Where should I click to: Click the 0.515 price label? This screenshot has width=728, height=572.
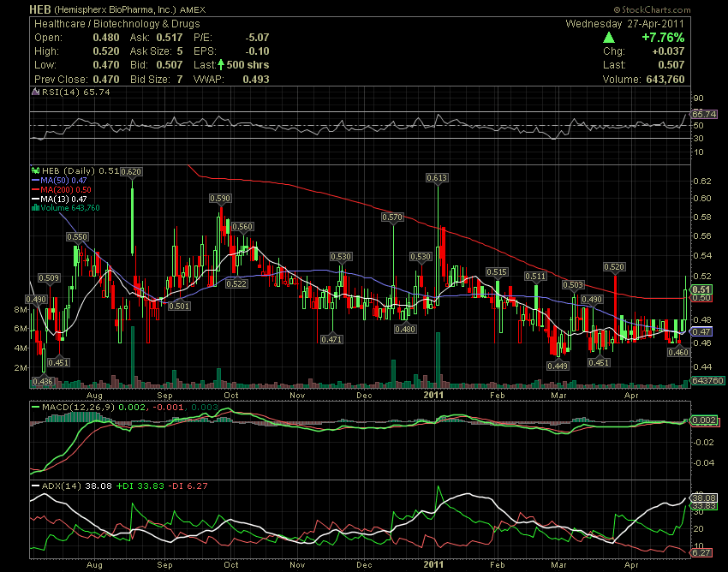click(x=496, y=272)
